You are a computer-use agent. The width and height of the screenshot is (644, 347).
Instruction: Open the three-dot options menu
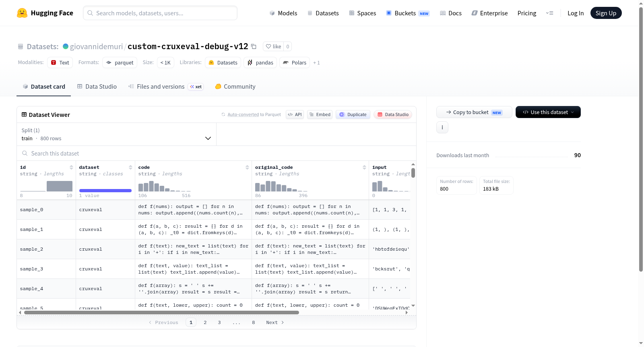(442, 127)
